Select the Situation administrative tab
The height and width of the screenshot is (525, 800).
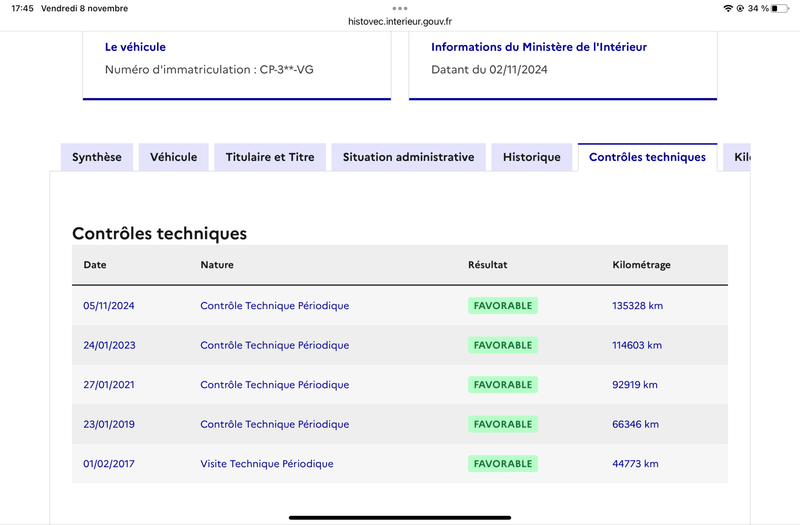[x=408, y=157]
